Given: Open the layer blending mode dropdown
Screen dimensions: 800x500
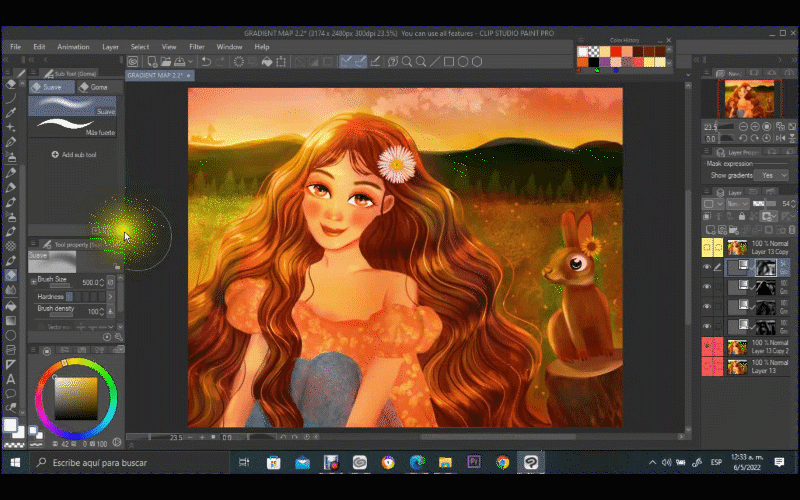Looking at the screenshot, I should click(x=740, y=203).
